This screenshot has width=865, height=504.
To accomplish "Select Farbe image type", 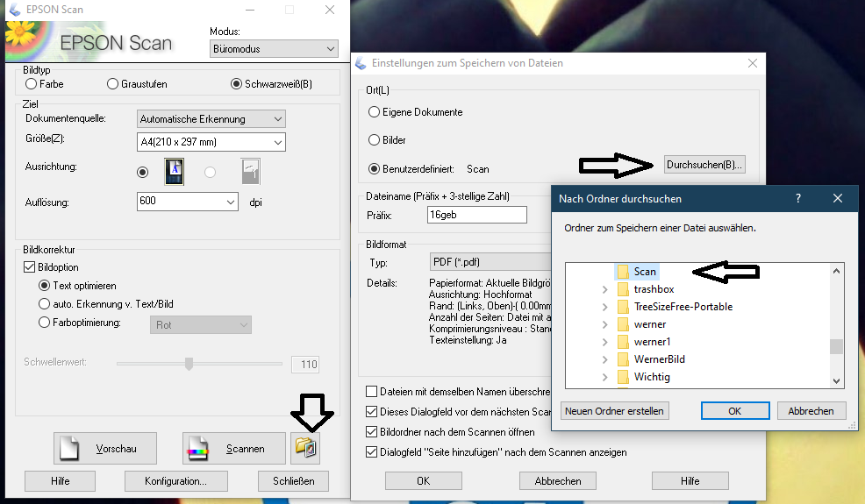I will [32, 84].
